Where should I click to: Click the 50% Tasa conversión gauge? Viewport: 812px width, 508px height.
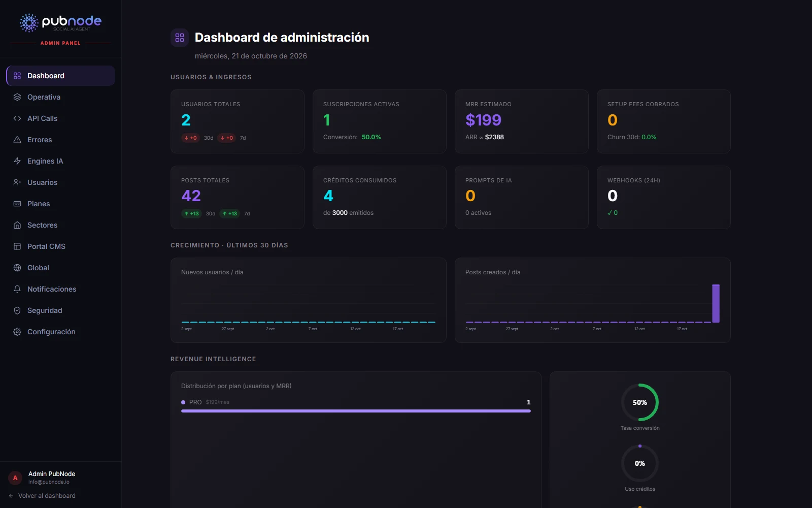640,402
